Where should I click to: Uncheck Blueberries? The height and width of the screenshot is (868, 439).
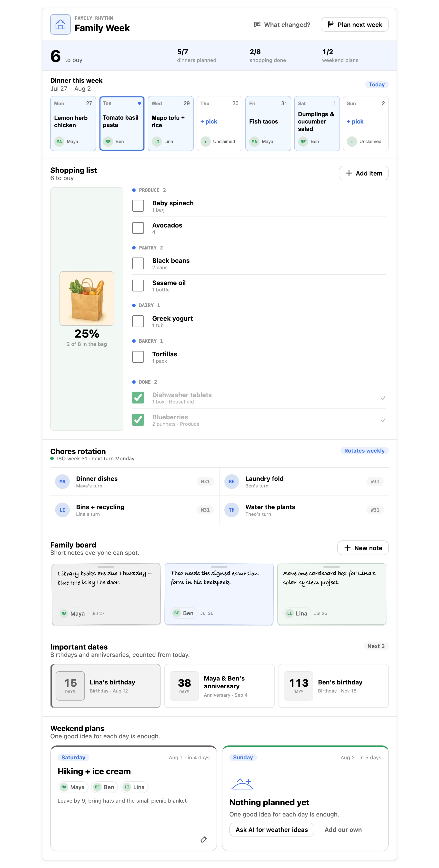tap(138, 420)
